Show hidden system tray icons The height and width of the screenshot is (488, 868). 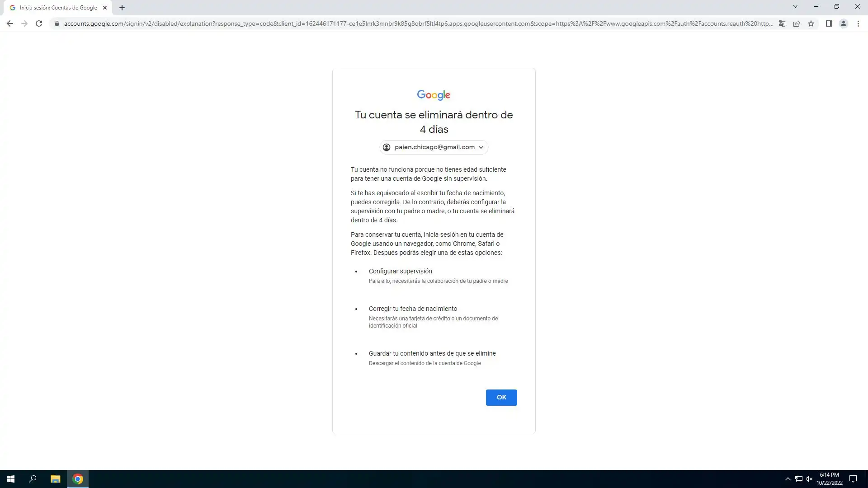coord(788,479)
